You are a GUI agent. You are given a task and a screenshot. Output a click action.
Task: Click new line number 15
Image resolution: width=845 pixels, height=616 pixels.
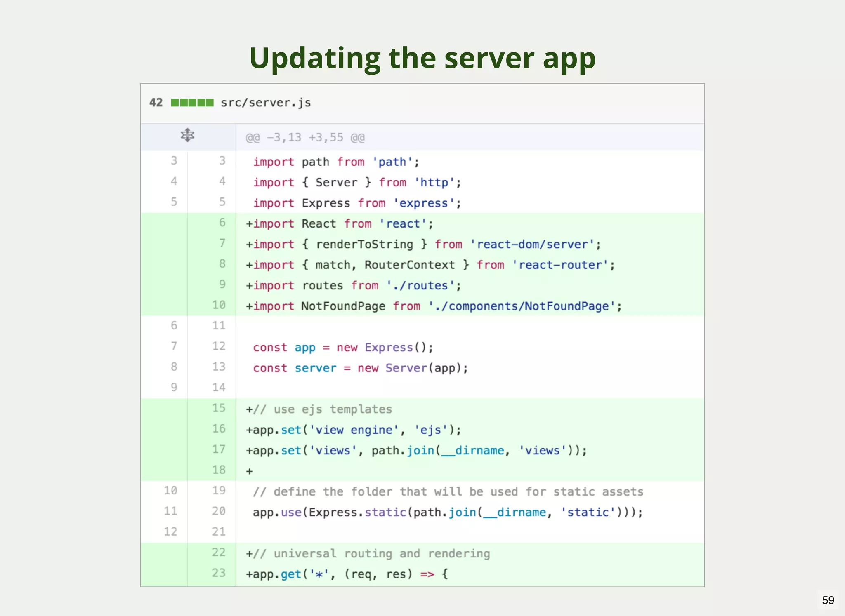point(219,408)
